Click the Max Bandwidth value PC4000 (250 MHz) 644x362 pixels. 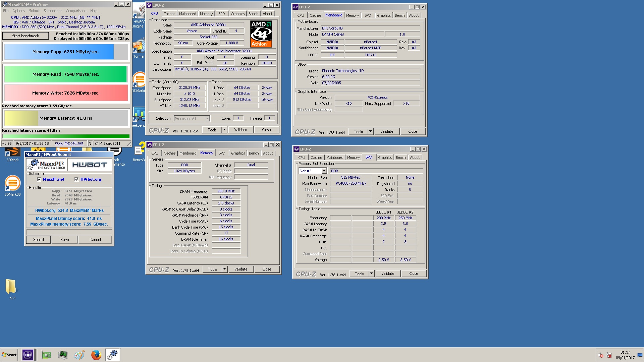351,183
